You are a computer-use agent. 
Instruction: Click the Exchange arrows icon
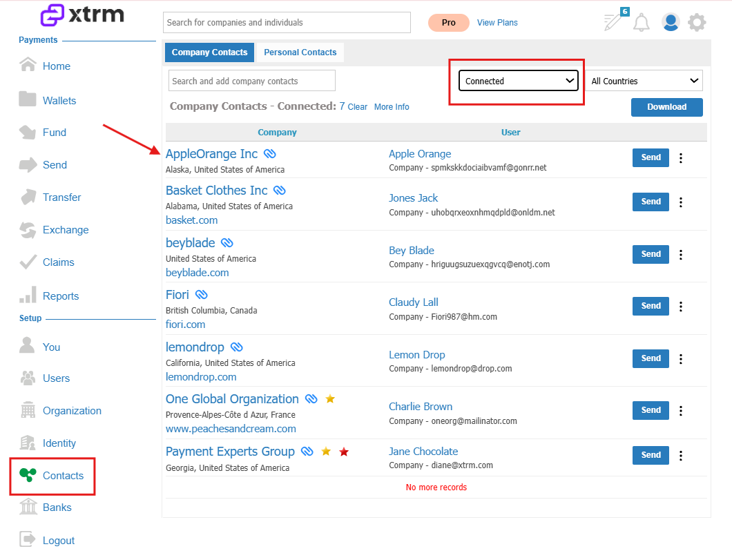point(28,230)
